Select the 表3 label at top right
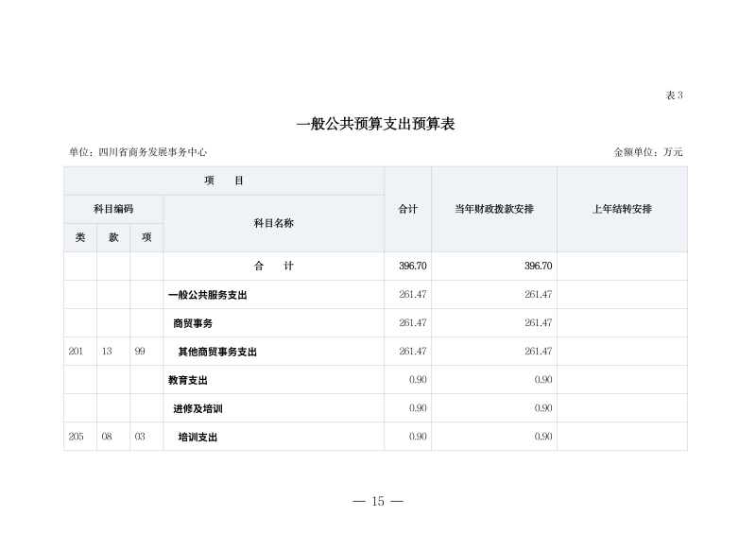The width and height of the screenshot is (756, 534). tap(674, 95)
